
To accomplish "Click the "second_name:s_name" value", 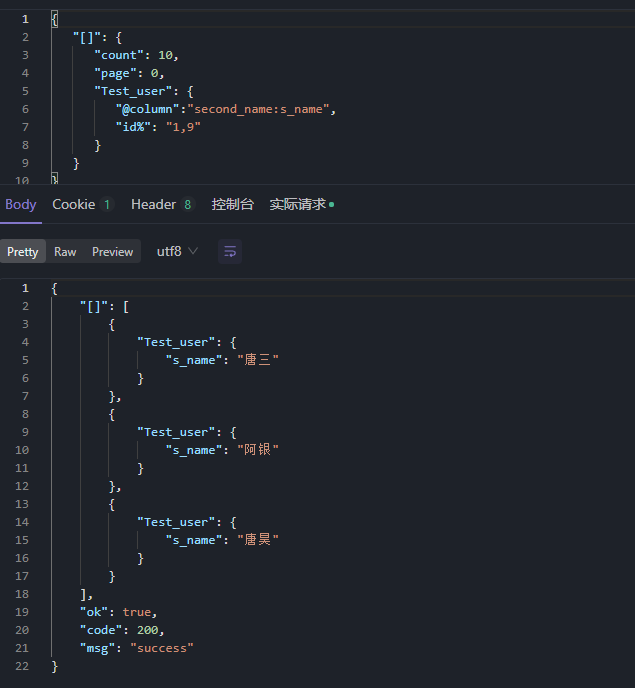I will tap(258, 109).
